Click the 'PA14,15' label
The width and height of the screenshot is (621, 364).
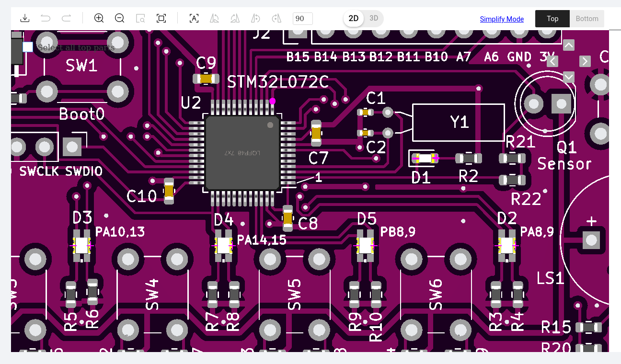pyautogui.click(x=262, y=239)
